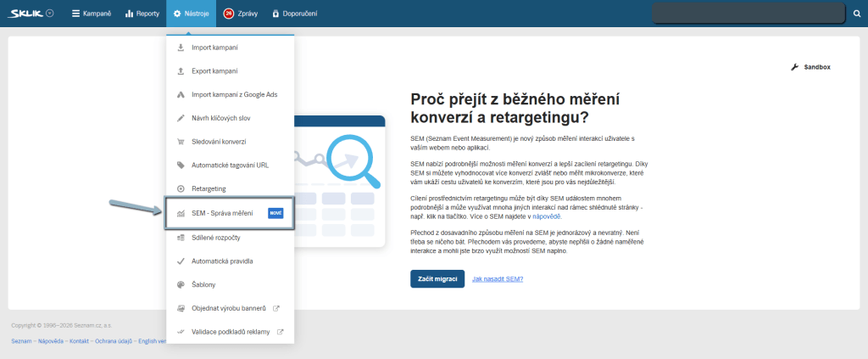
Task: Click the Sandbox wrench link
Action: (811, 67)
